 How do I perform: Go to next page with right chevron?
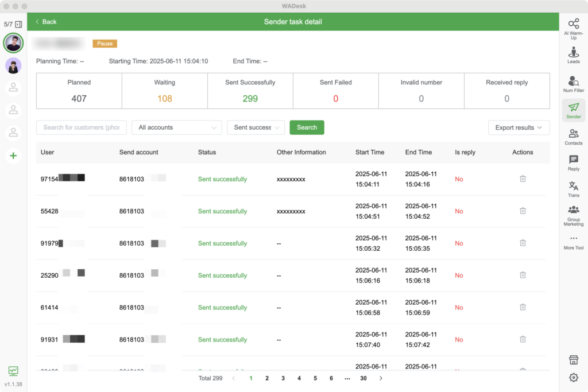[381, 378]
